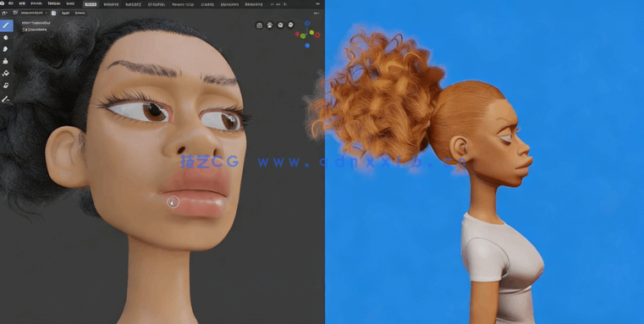Image resolution: width=644 pixels, height=324 pixels.
Task: Click solid blue dot below navigation gizmo
Action: 307,45
